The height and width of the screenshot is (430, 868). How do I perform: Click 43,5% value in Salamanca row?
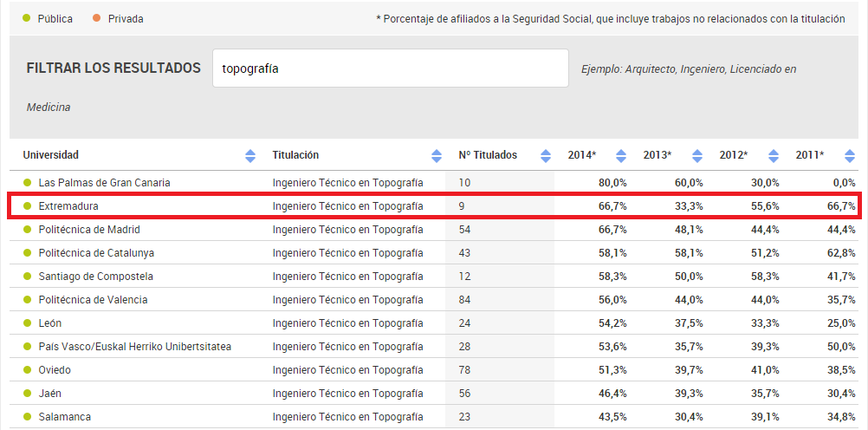click(x=612, y=416)
